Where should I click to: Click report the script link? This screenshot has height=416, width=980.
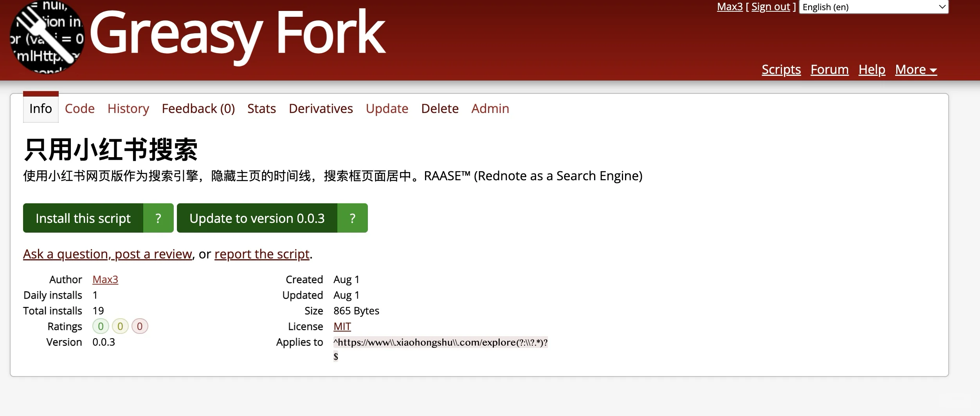click(262, 254)
